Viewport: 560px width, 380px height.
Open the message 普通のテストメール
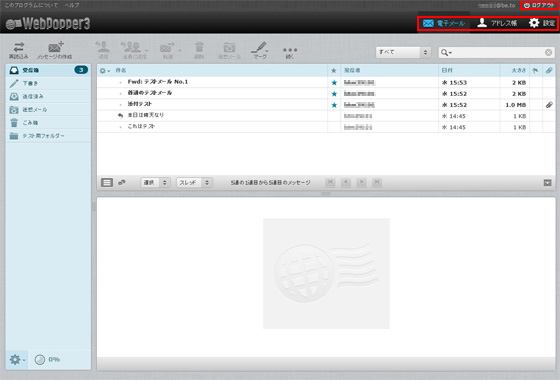(x=150, y=93)
